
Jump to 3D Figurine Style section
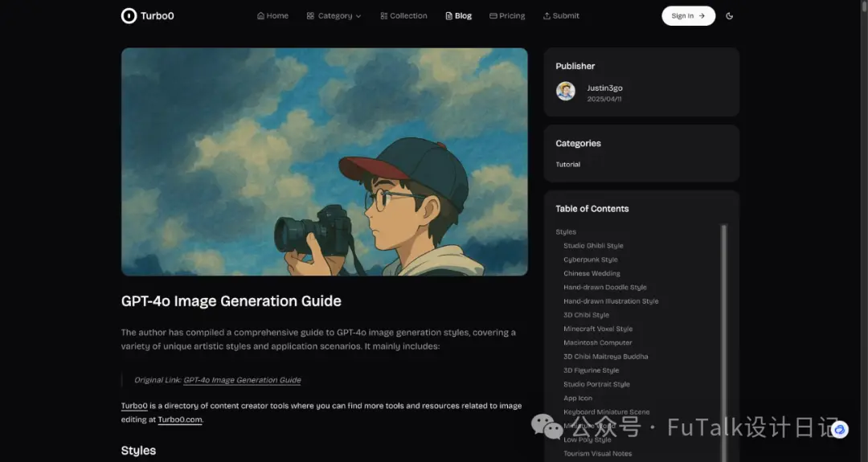592,370
